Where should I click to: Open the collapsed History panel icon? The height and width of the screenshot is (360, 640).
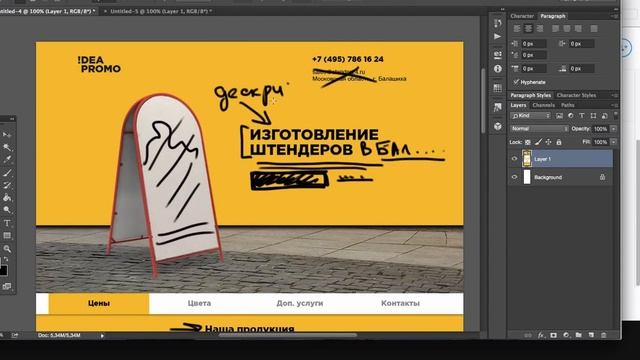497,23
